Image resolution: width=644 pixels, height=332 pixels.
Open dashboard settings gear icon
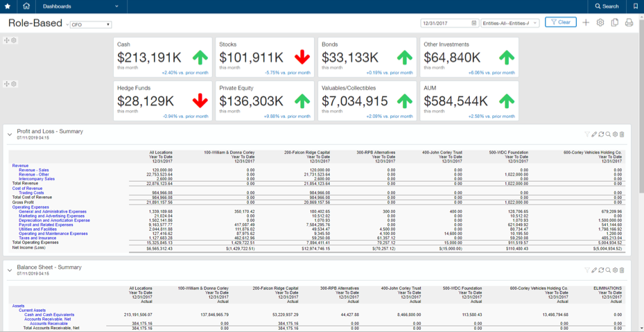[x=600, y=23]
